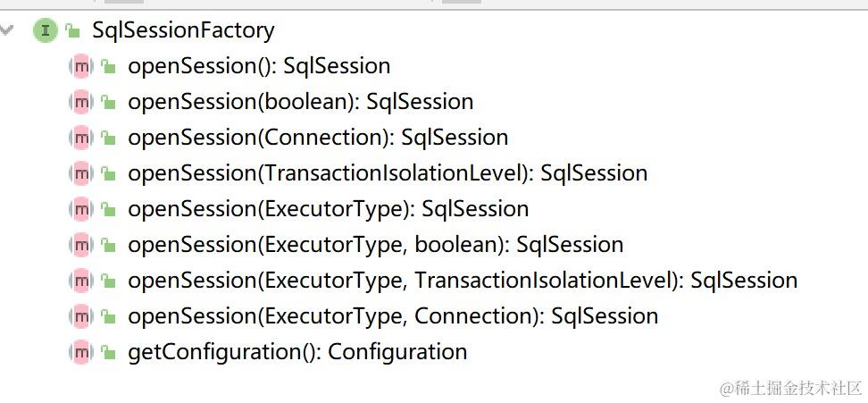Click the green lock icon beside SqlSessionFactory
Image resolution: width=868 pixels, height=403 pixels.
tap(72, 31)
